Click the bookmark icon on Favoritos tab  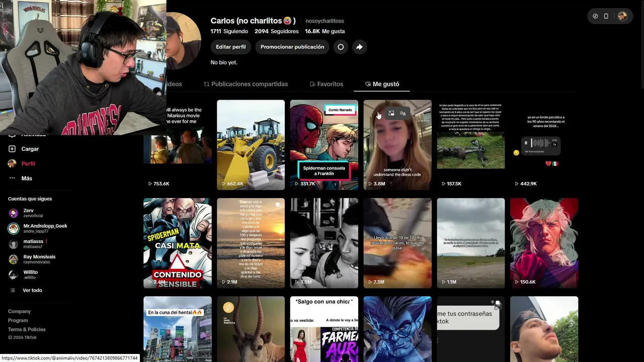(x=312, y=84)
